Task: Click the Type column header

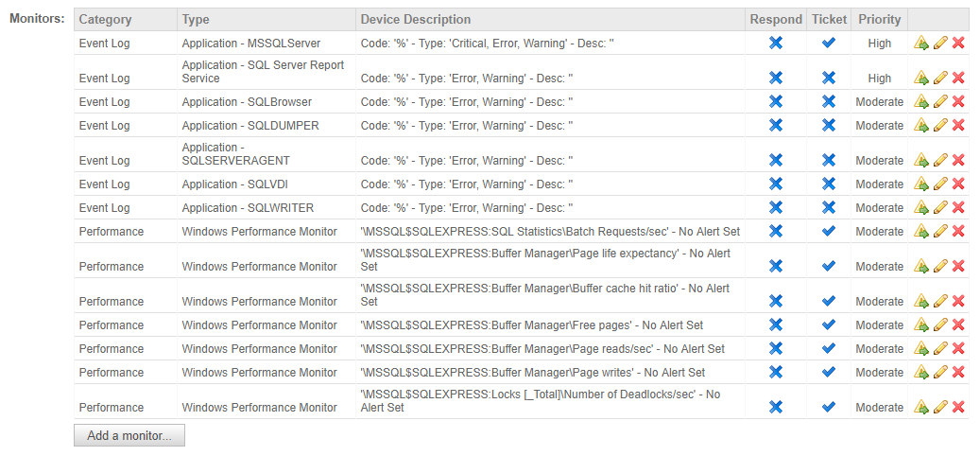Action: [196, 19]
